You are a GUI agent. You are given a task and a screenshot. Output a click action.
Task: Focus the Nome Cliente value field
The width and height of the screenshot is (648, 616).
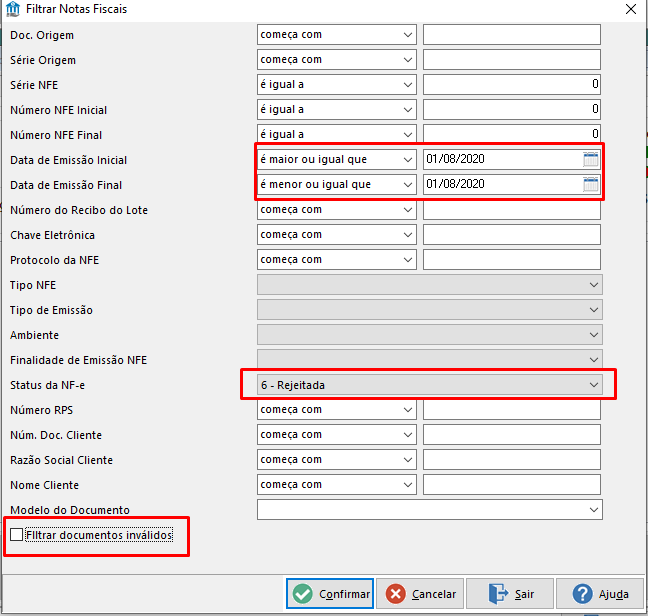pos(512,485)
